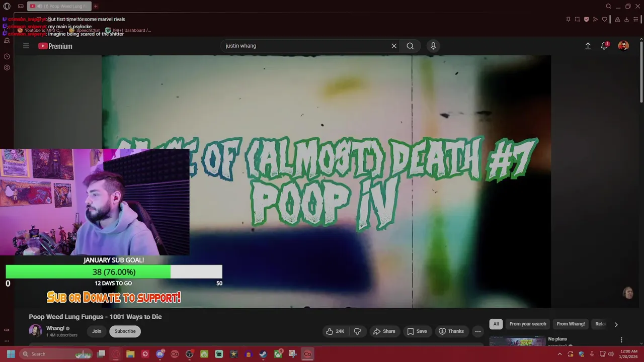Open Steam from the taskbar

263,354
